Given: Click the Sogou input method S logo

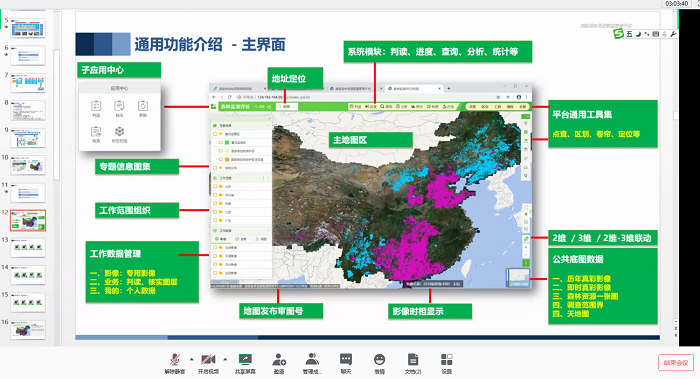Looking at the screenshot, I should pyautogui.click(x=618, y=34).
